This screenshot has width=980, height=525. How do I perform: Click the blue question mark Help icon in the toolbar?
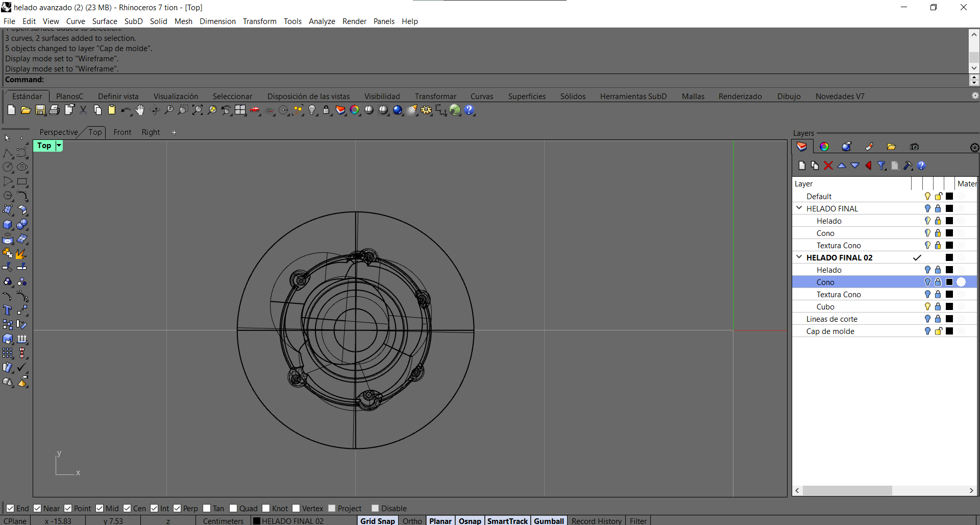(x=470, y=110)
